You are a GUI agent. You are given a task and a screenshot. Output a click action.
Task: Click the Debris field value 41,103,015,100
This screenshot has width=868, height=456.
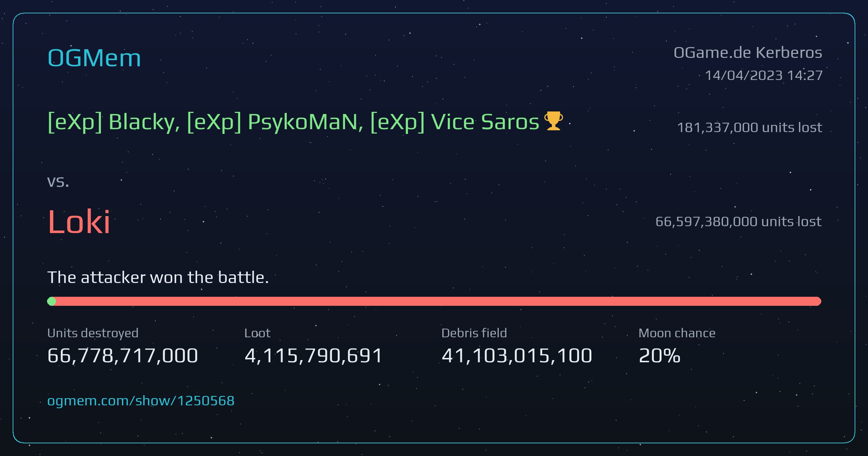point(517,356)
